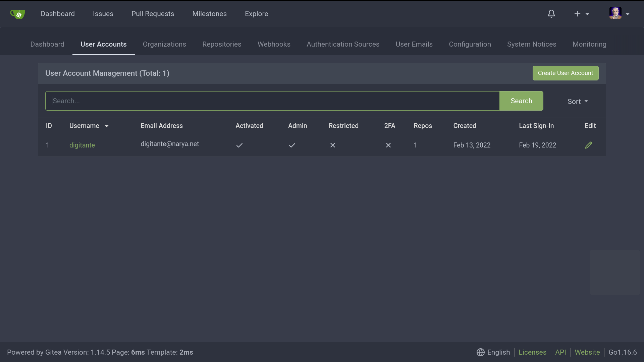Click the globe language icon

point(480,352)
